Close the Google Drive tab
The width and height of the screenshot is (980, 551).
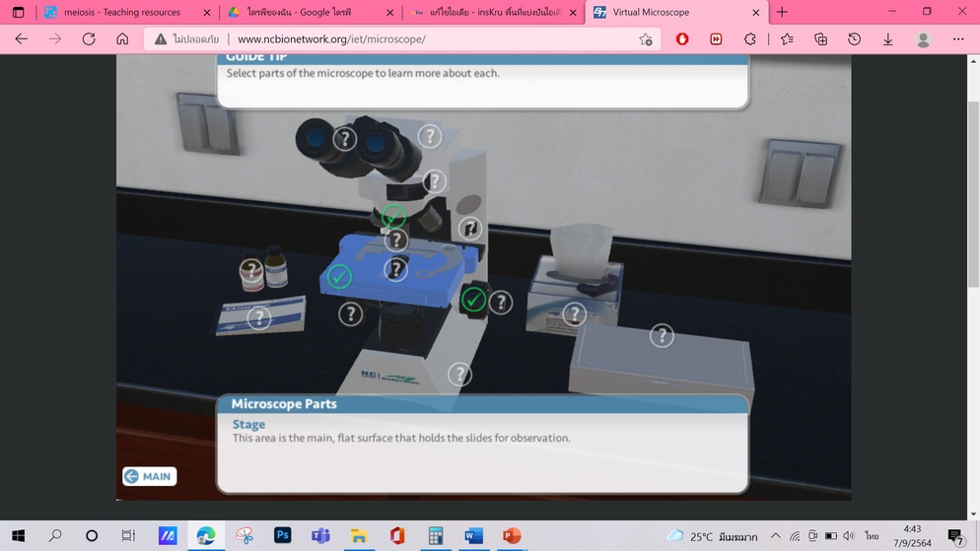click(390, 12)
